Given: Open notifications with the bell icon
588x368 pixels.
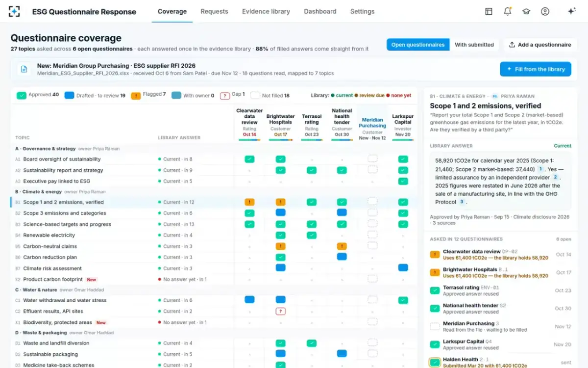Looking at the screenshot, I should tap(507, 11).
